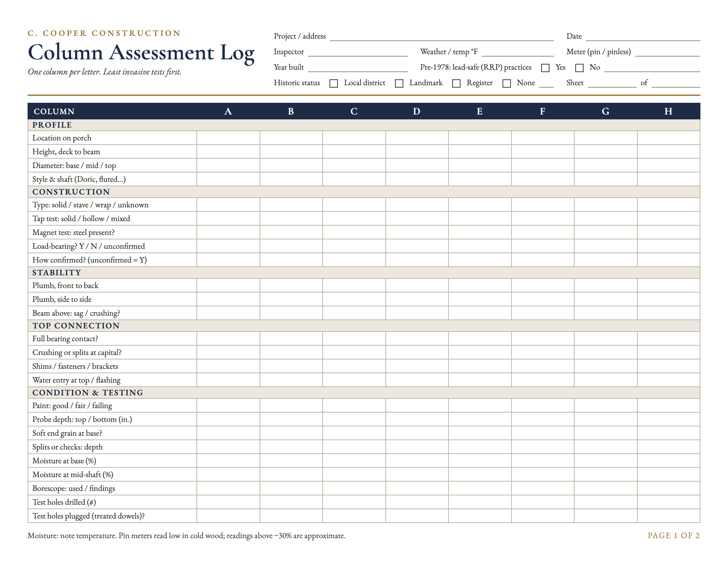Click 'Full bearing contact?' row label
The width and height of the screenshot is (728, 563).
[65, 339]
